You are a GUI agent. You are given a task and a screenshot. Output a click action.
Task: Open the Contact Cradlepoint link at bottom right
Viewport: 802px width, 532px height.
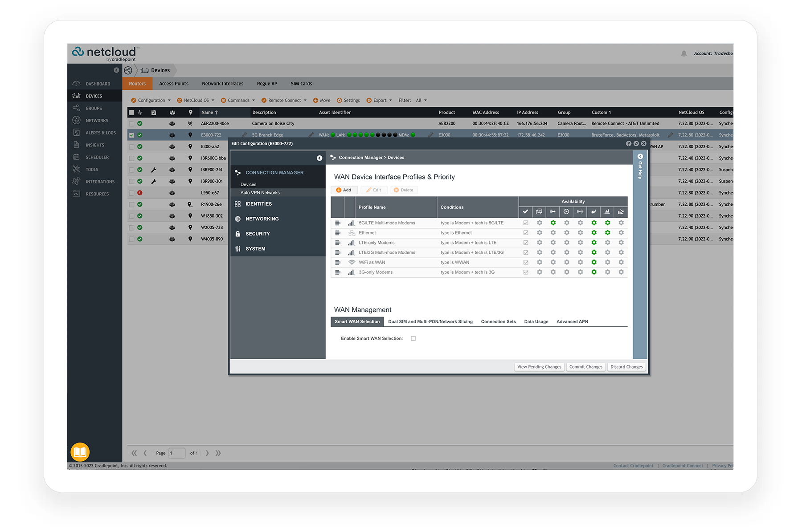click(x=633, y=465)
